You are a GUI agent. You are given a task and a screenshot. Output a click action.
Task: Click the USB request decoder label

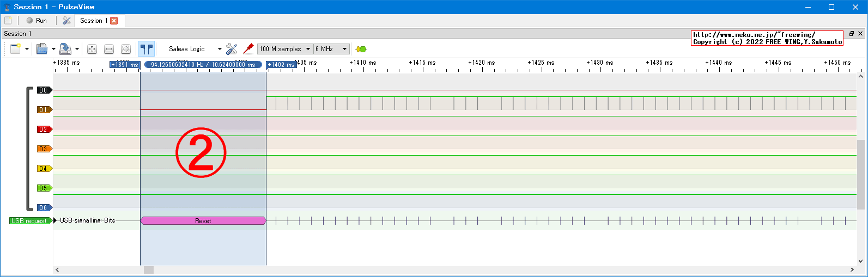click(30, 221)
